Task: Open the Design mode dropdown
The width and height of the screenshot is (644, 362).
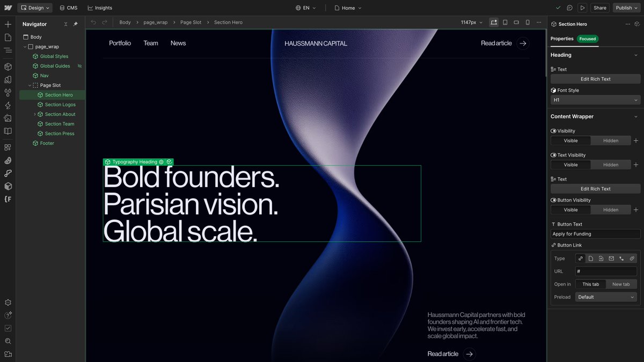Action: (x=35, y=8)
